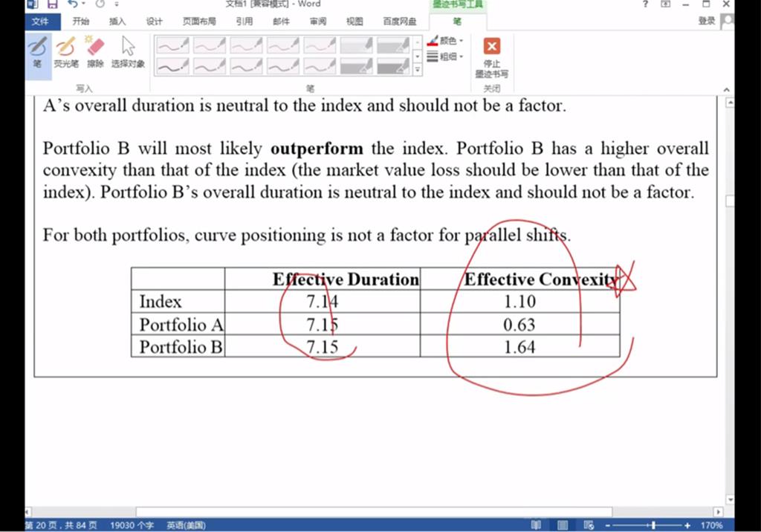The width and height of the screenshot is (761, 532).
Task: Switch to the Insert (插入) ribbon tab
Action: [117, 22]
